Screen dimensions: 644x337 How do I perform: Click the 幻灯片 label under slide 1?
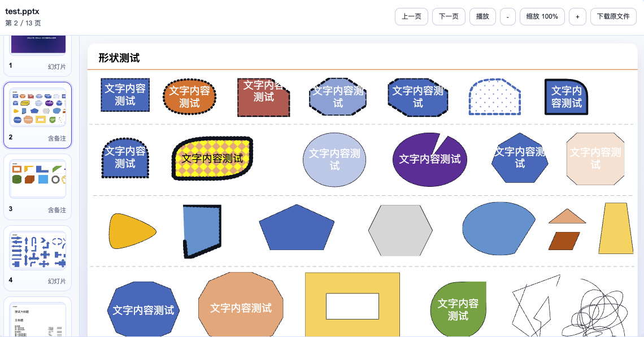tap(56, 67)
